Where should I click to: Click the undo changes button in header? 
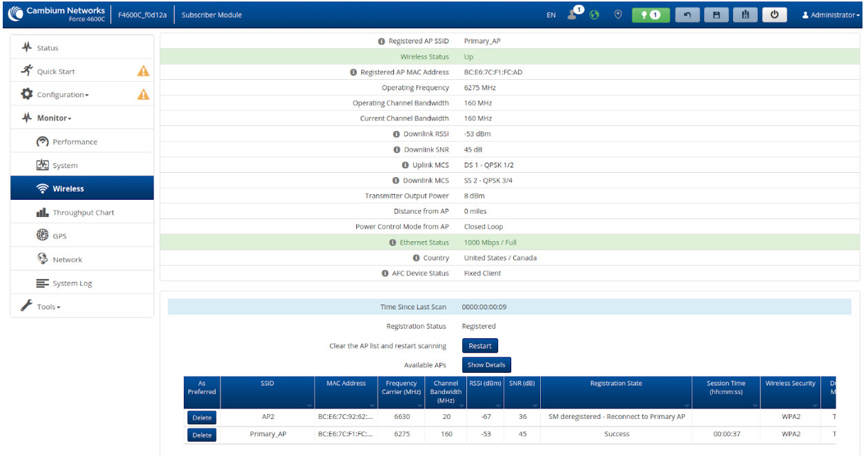[x=687, y=14]
